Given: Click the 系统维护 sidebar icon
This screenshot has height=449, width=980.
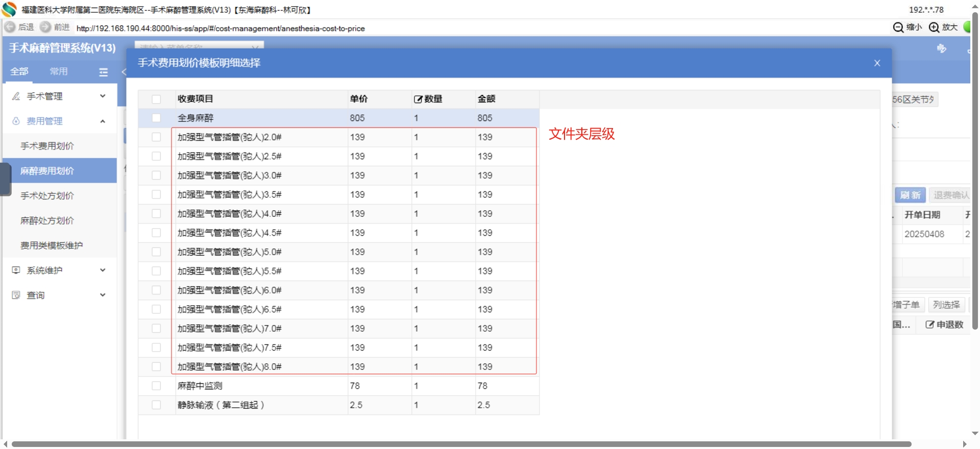Looking at the screenshot, I should click(x=16, y=270).
